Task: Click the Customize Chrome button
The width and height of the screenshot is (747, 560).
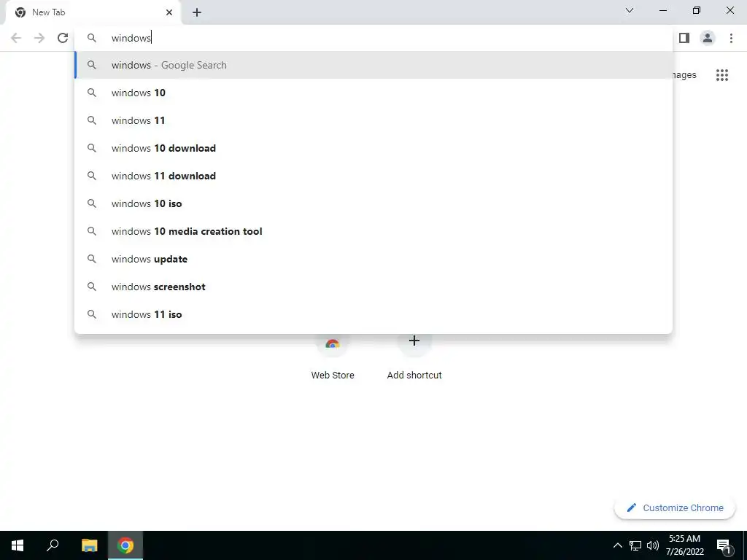Action: tap(675, 507)
